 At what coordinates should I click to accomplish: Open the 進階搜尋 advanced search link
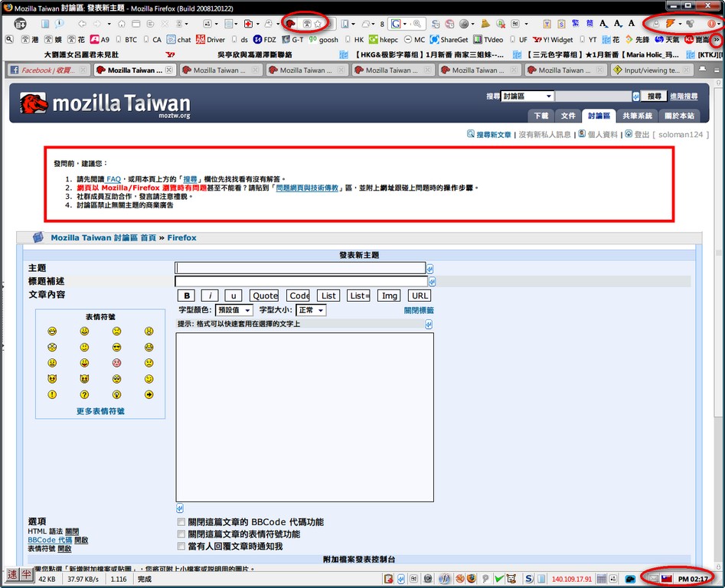(684, 96)
